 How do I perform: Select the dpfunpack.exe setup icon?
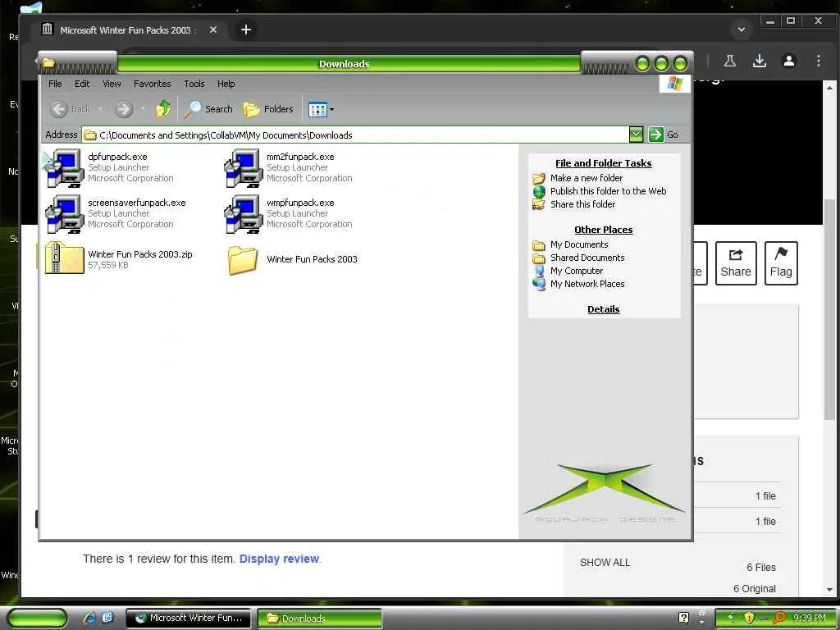coord(64,168)
